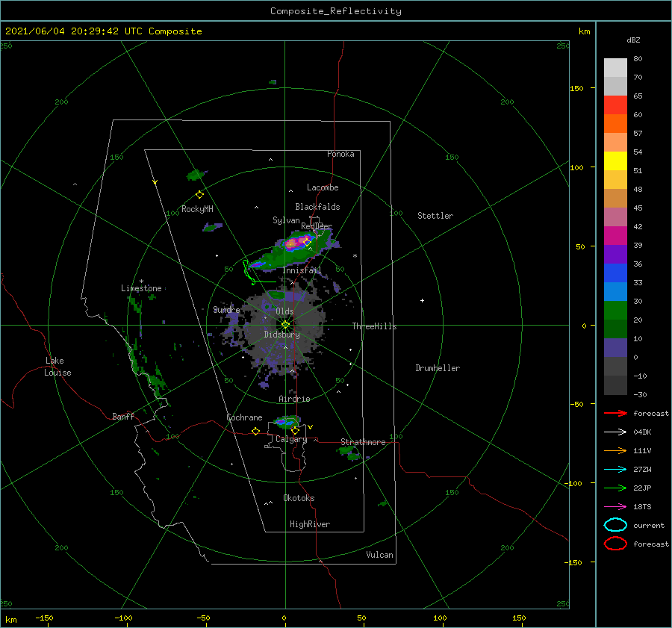Image resolution: width=672 pixels, height=628 pixels.
Task: Click the Stettler label
Action: tap(435, 216)
